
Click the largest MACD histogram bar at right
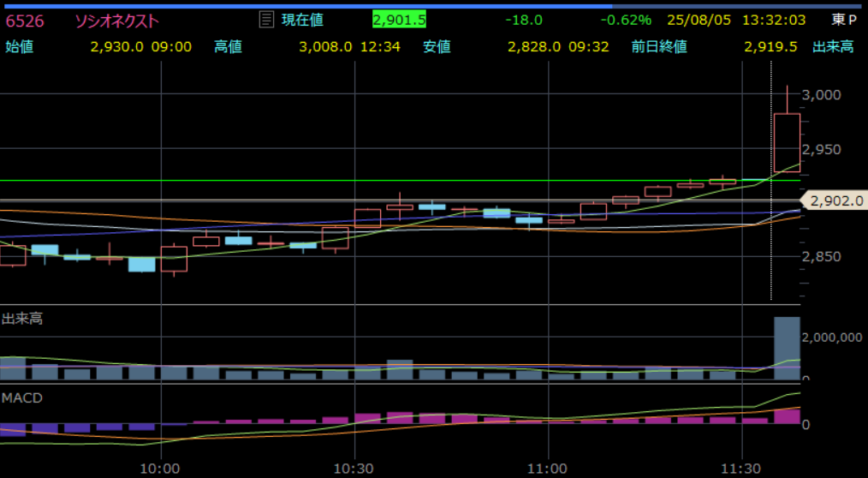(x=787, y=416)
